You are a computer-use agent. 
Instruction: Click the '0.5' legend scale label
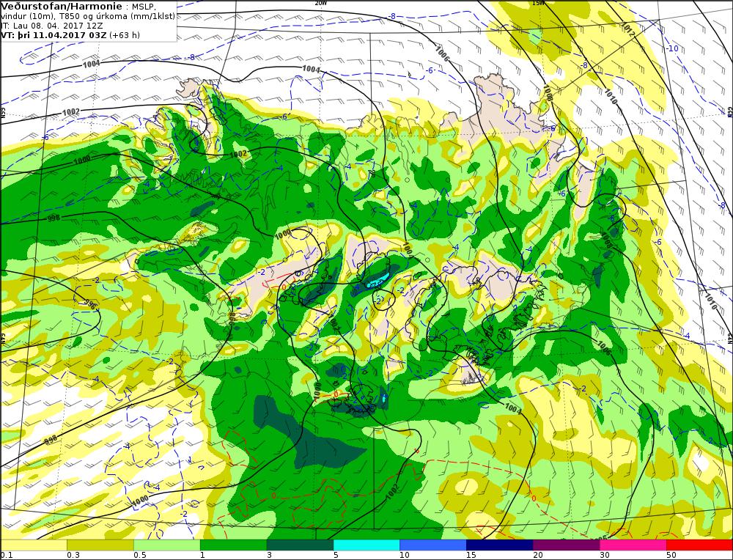(140, 556)
